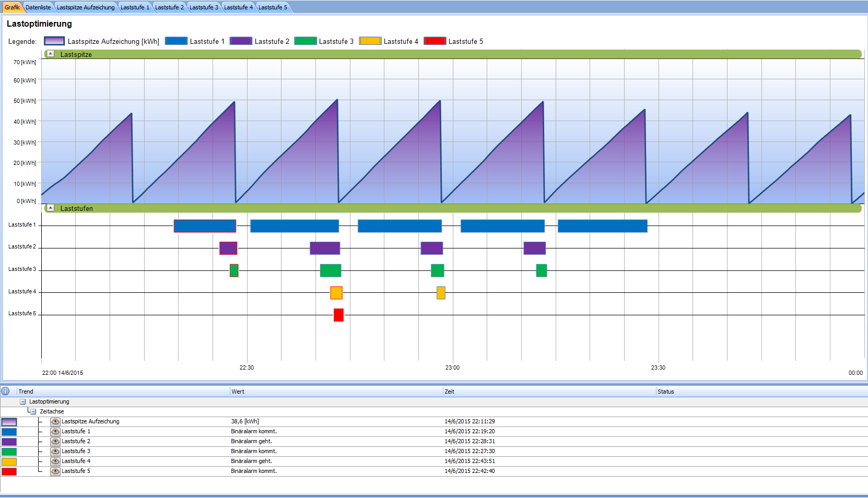The image size is (868, 498).
Task: Click the eye icon beside Laststufe 4
Action: pyautogui.click(x=55, y=461)
